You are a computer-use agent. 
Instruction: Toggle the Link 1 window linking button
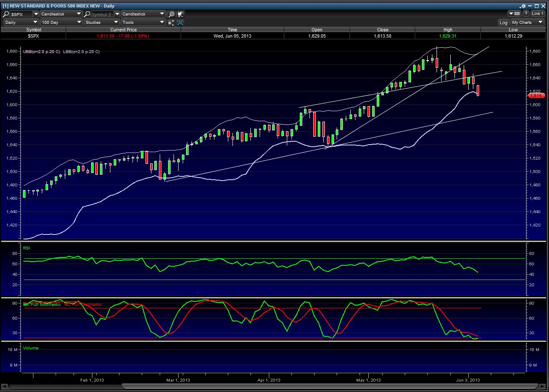(537, 14)
